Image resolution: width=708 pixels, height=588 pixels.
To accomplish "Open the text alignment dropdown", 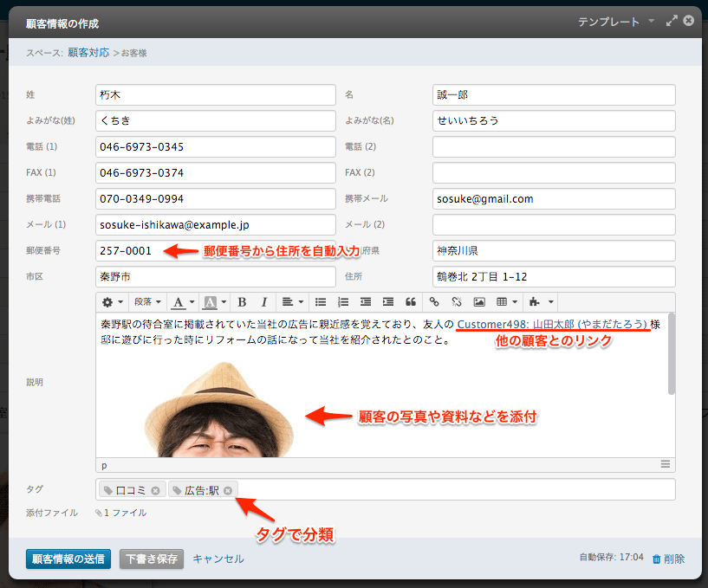I will point(289,302).
